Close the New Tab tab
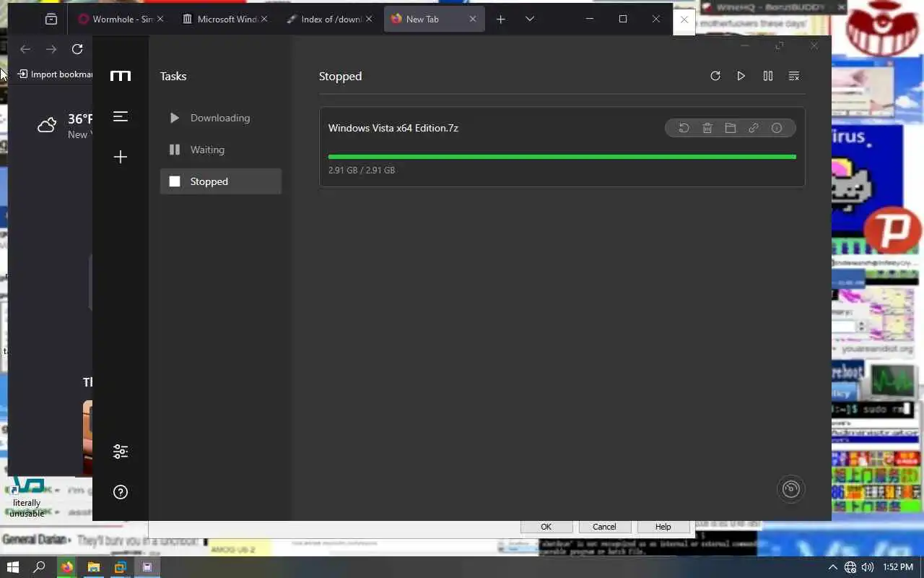The height and width of the screenshot is (578, 924). [x=473, y=19]
